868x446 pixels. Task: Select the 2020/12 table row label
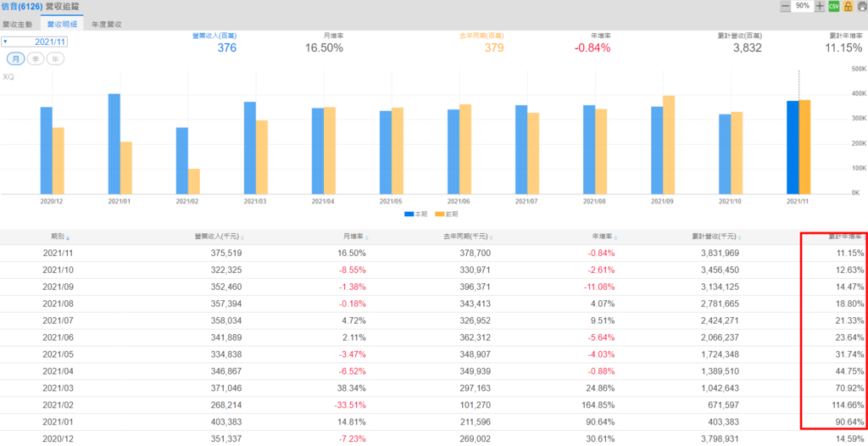tap(58, 439)
